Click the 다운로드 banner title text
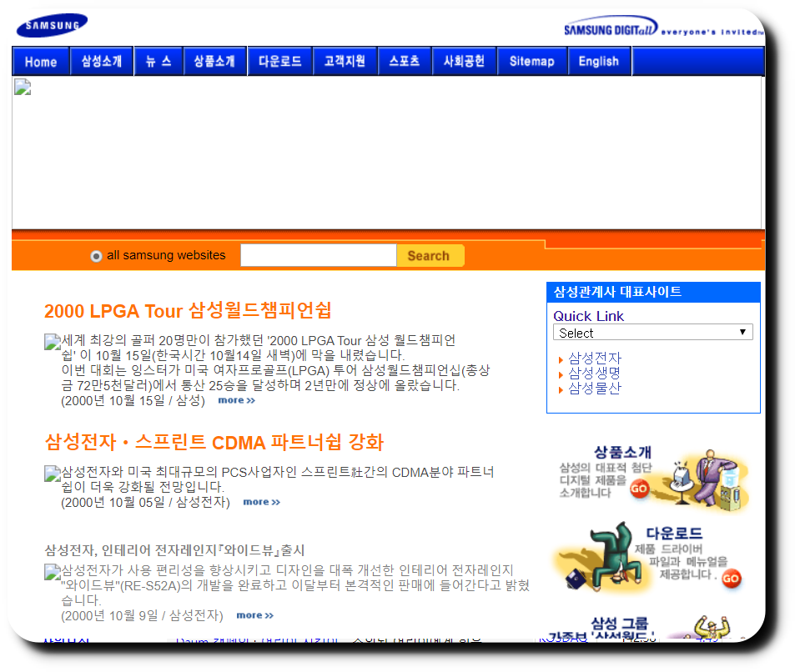The width and height of the screenshot is (795, 672). coord(674,533)
